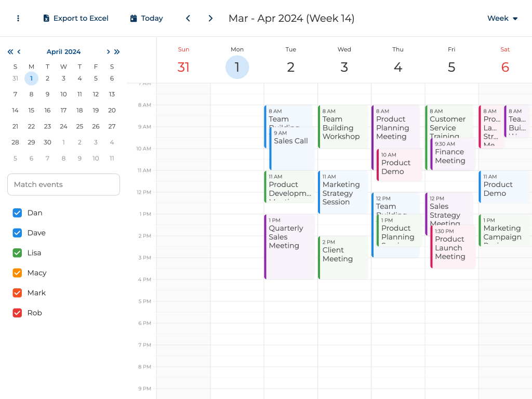This screenshot has height=399, width=532.
Task: Click the Today calendar icon
Action: pos(134,18)
